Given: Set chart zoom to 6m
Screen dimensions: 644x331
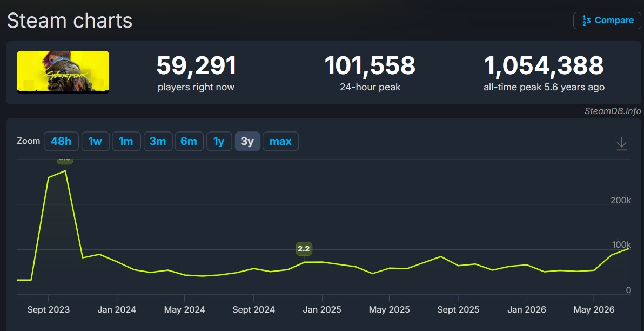Looking at the screenshot, I should pos(189,142).
